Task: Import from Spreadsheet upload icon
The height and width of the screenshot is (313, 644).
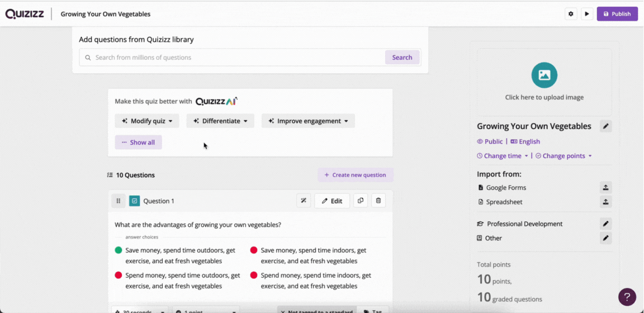Action: (x=605, y=202)
